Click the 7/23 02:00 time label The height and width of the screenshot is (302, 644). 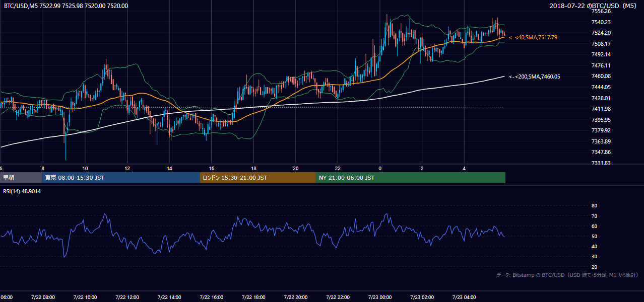[x=422, y=297]
